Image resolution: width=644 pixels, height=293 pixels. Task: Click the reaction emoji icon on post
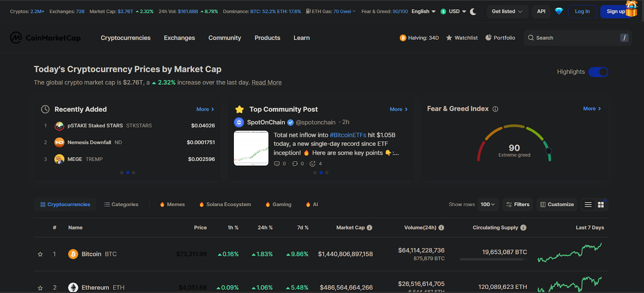312,164
